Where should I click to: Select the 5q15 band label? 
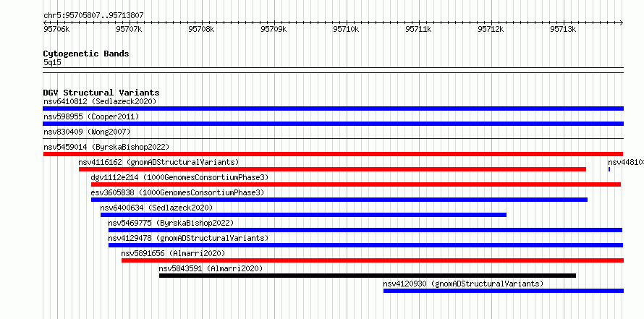(x=52, y=62)
